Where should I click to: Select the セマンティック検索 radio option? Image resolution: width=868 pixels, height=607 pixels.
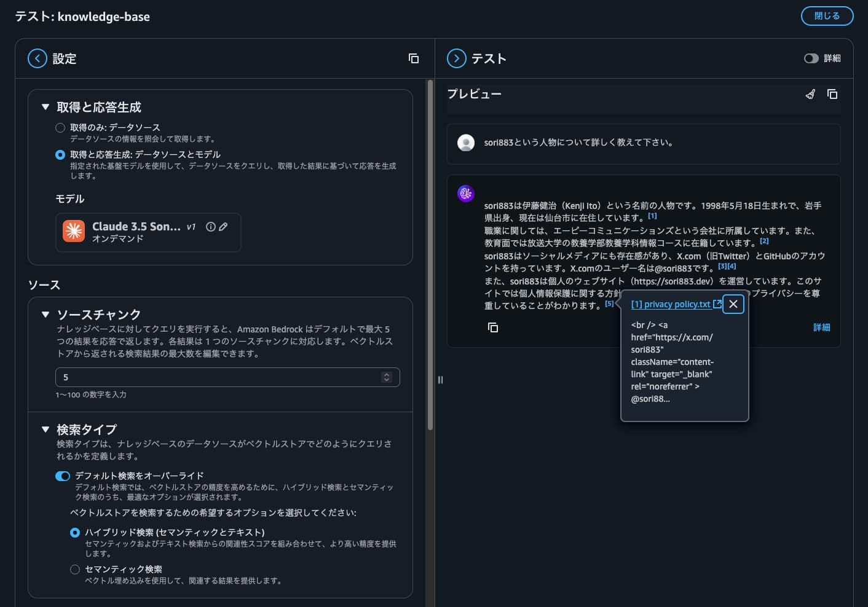(x=75, y=570)
